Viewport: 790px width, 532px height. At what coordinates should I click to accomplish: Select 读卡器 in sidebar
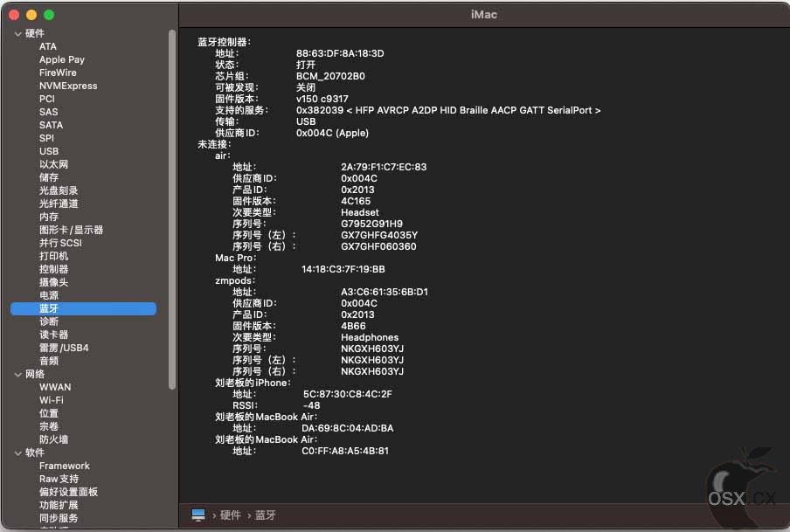(x=53, y=335)
